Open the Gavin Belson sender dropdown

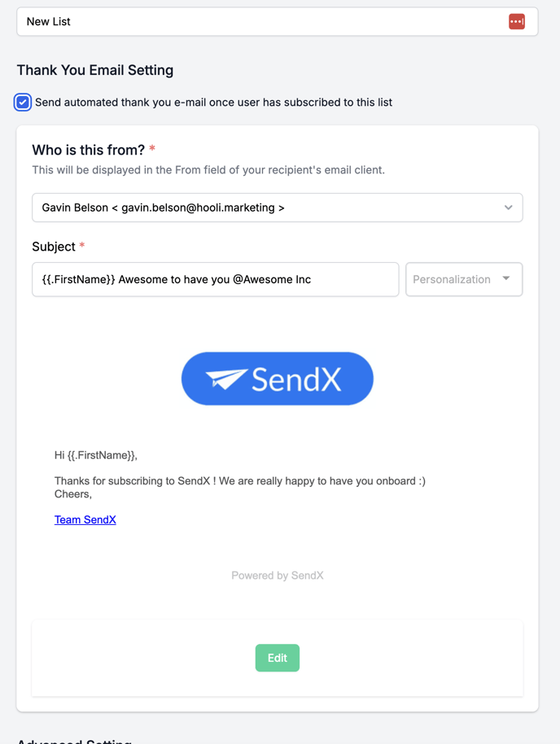[x=278, y=208]
